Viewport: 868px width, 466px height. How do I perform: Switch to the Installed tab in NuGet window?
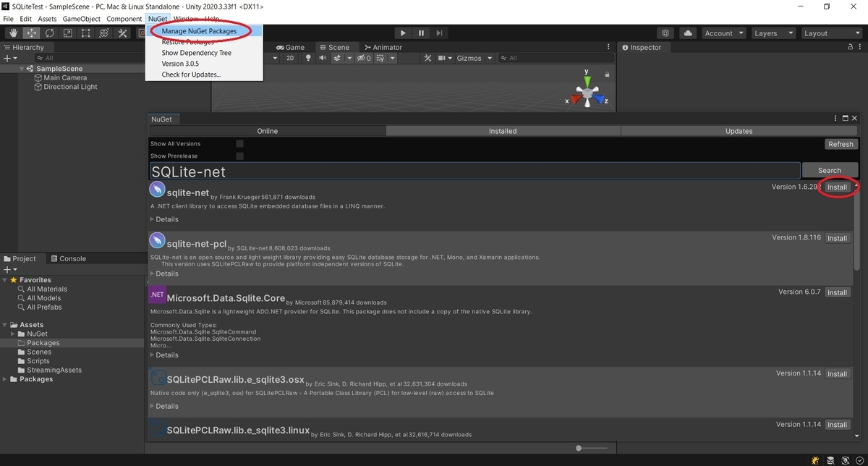(x=502, y=131)
